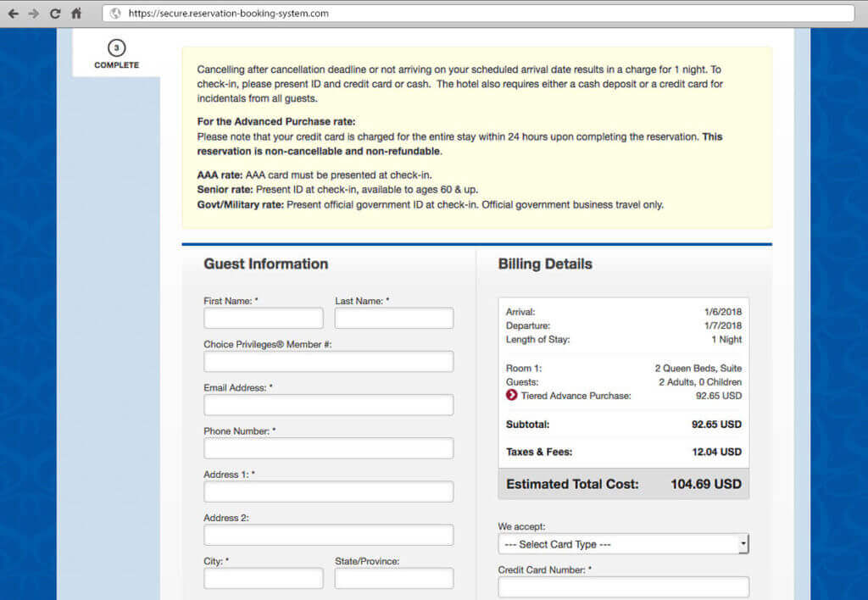Click the 'Senior rate:' policy label
Image resolution: width=868 pixels, height=600 pixels.
pos(225,189)
